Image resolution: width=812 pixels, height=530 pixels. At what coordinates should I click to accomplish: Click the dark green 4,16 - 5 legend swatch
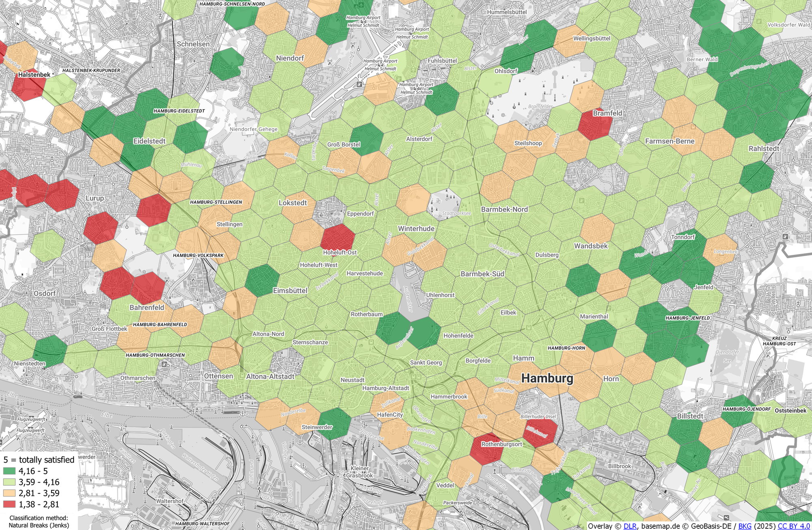coord(9,471)
